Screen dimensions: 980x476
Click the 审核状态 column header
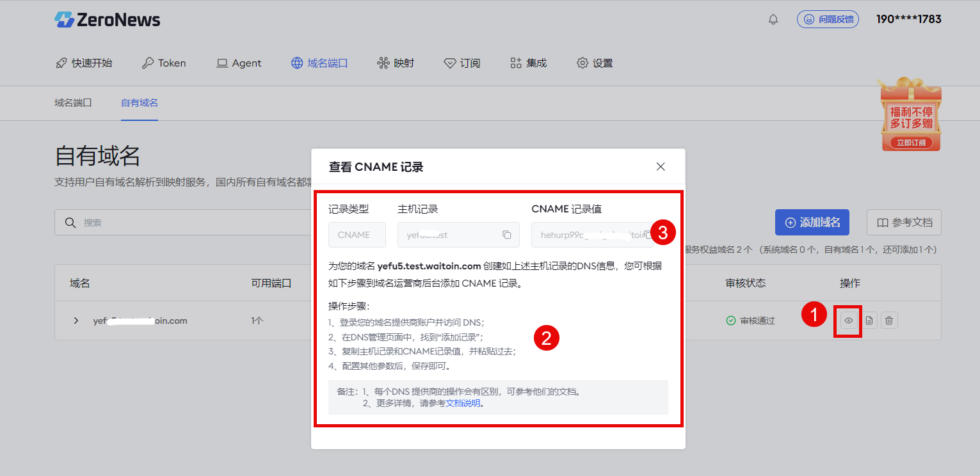[746, 283]
